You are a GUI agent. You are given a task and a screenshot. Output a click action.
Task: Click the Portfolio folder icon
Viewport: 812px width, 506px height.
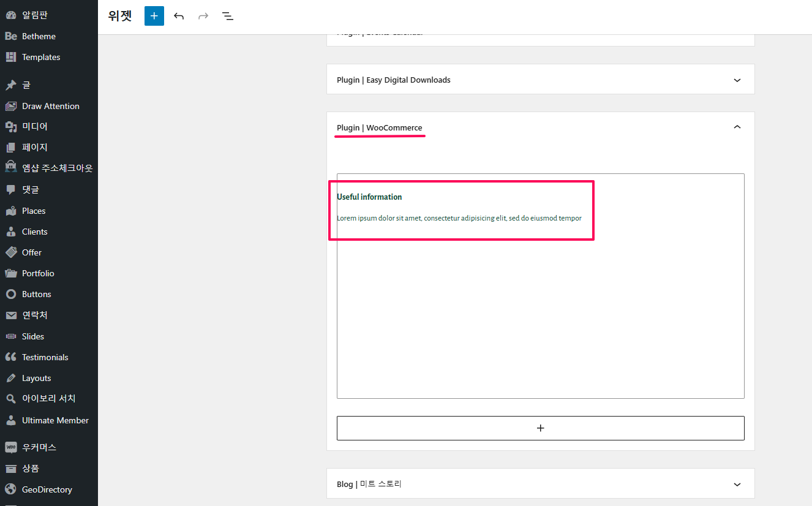[x=10, y=273]
